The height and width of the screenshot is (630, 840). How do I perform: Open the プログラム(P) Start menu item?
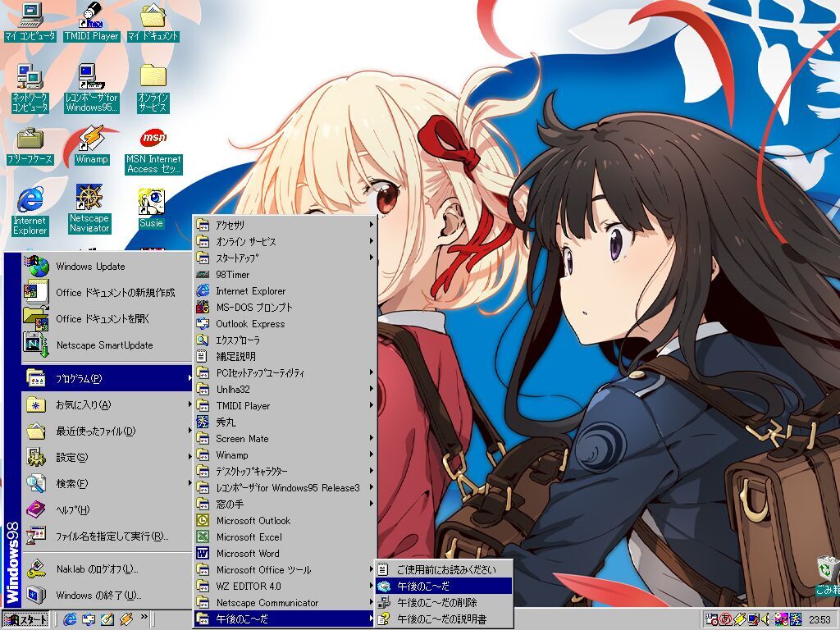(x=107, y=379)
